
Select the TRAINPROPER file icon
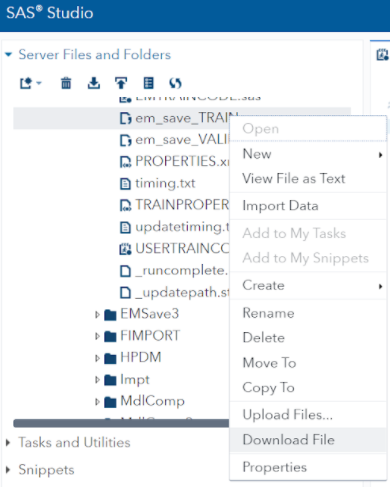125,205
